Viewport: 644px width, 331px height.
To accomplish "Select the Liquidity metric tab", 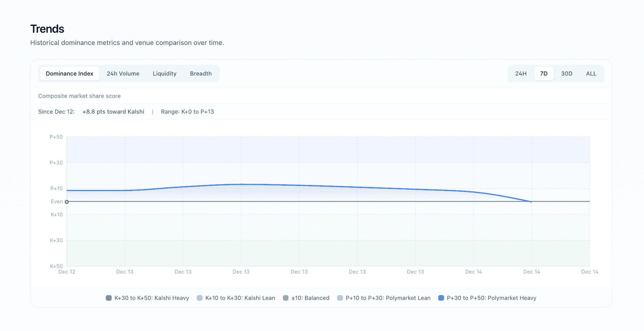I will click(x=164, y=74).
